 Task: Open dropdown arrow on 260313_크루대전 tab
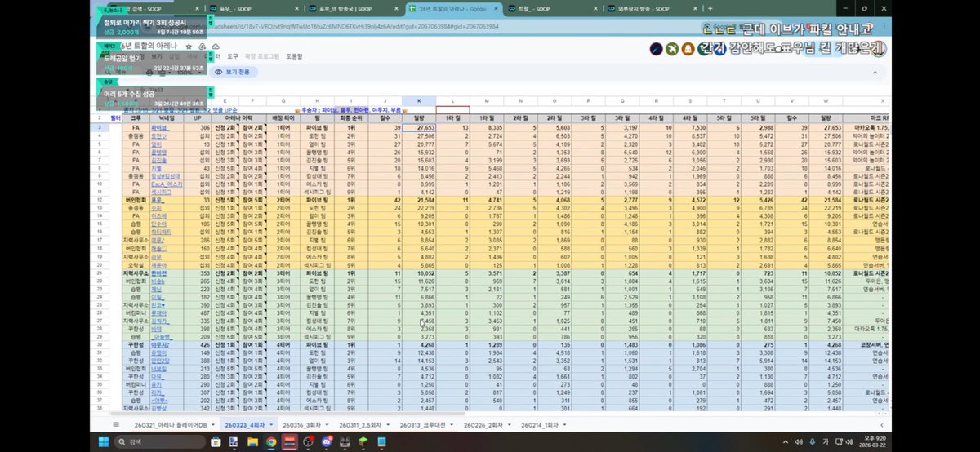click(453, 426)
